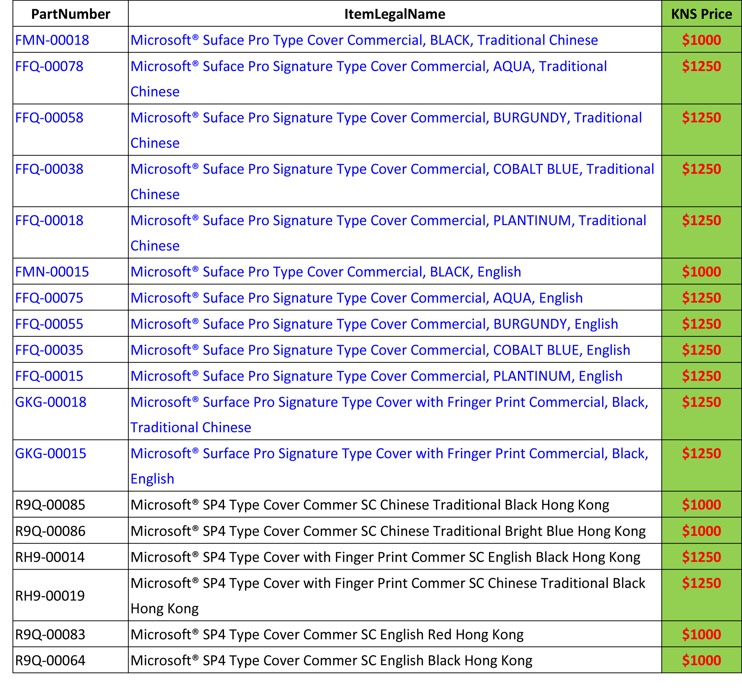The width and height of the screenshot is (742, 700).
Task: Click the $1000 price for FMN-00015
Action: [701, 272]
